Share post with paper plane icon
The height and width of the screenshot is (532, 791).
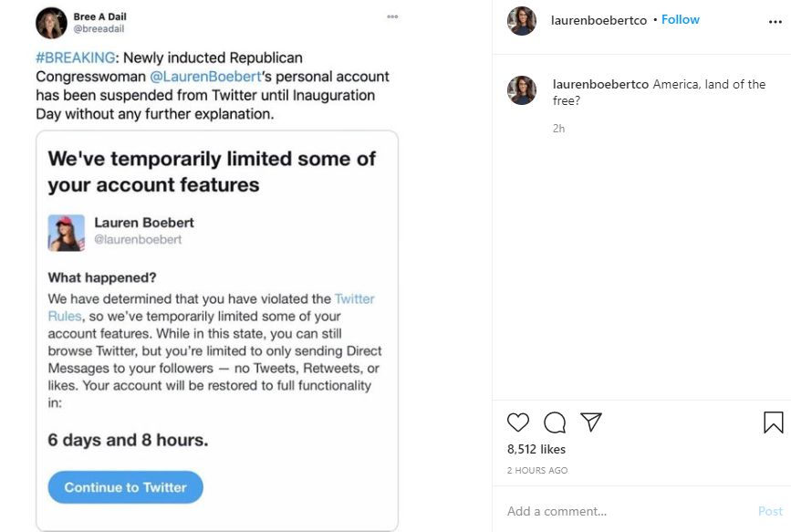(x=591, y=422)
